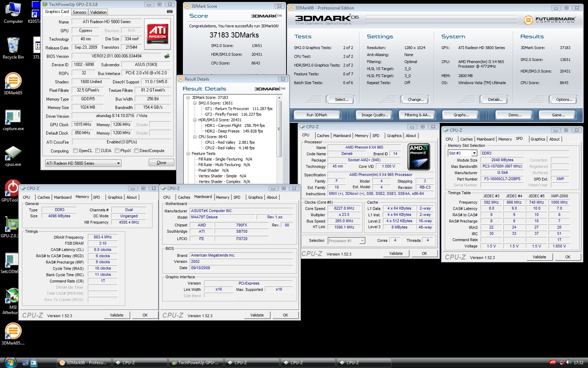Select the GPUTool desktop shortcut
The height and width of the screenshot is (368, 588).
coord(10,191)
